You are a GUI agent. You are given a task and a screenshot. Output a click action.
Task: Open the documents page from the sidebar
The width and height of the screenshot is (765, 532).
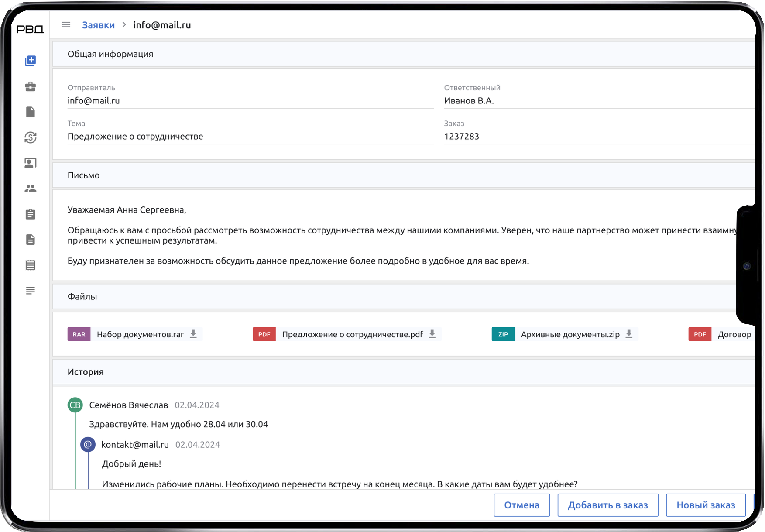coord(30,112)
